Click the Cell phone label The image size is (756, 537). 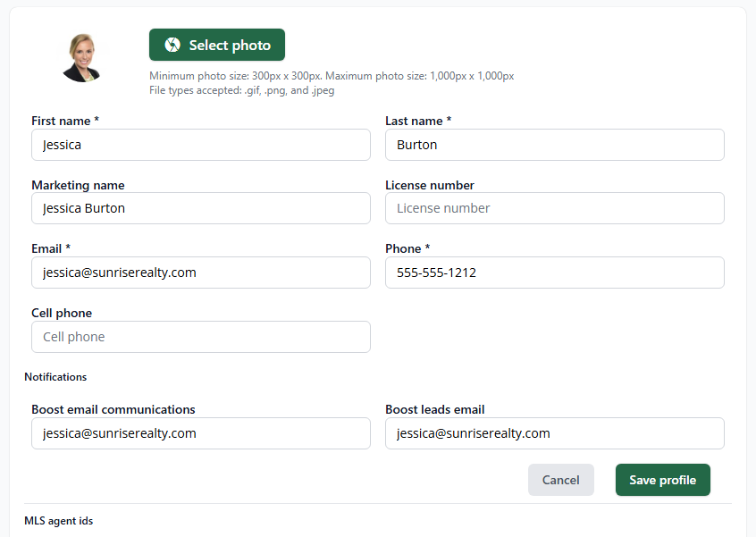pyautogui.click(x=62, y=313)
